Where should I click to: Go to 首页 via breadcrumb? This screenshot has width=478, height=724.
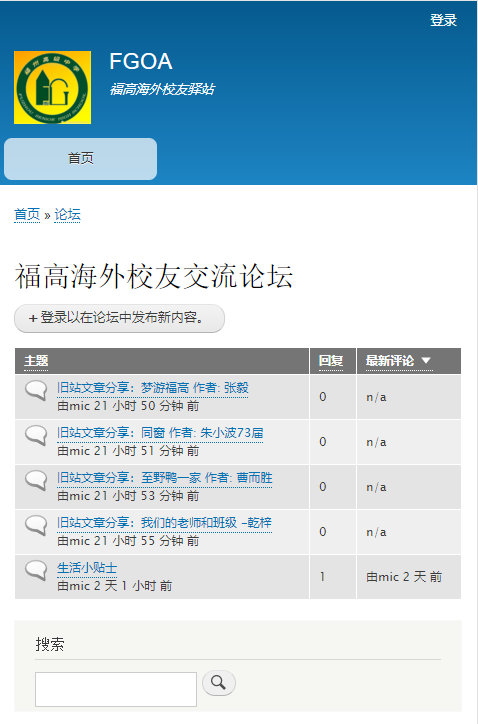coord(27,215)
